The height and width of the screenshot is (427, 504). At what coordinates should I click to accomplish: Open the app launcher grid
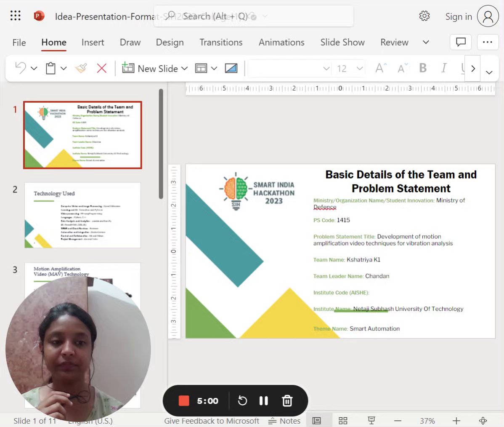tap(16, 16)
